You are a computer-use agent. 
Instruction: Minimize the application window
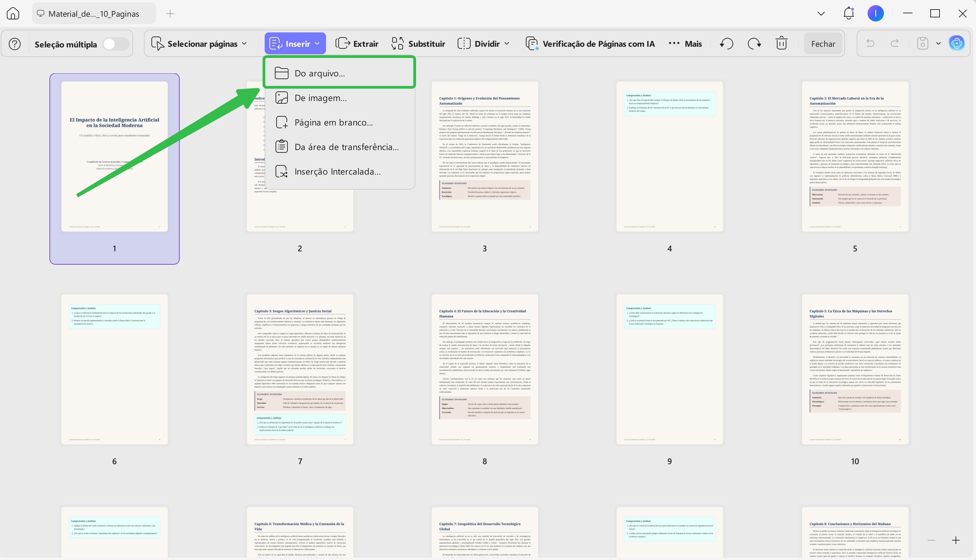click(907, 13)
